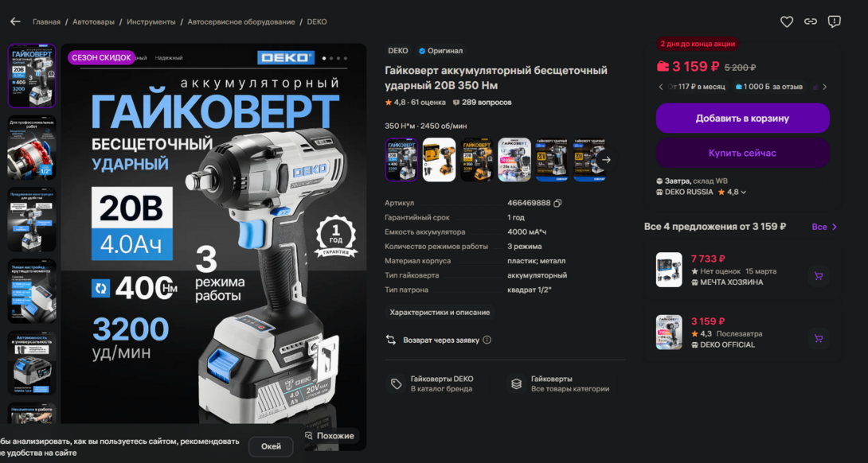Add МЕЧТА ХОЗЯИНА offer to cart
The image size is (868, 463).
point(819,275)
